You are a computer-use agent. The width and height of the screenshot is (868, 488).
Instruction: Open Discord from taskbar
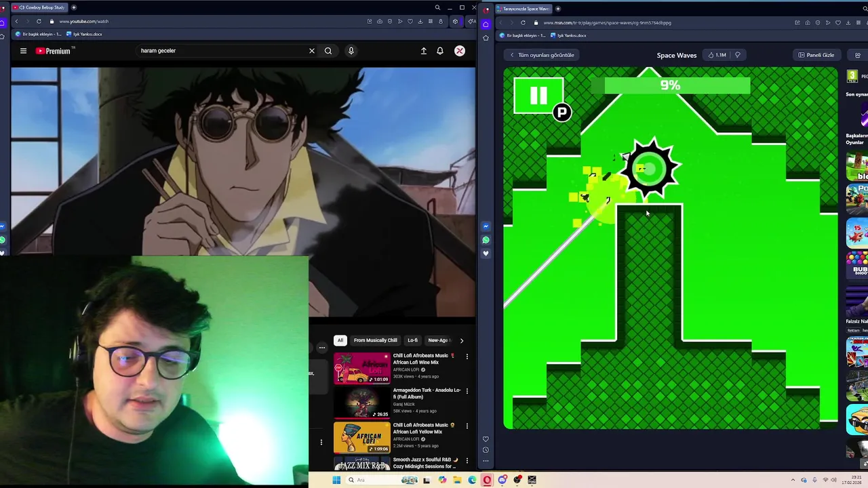click(x=502, y=480)
